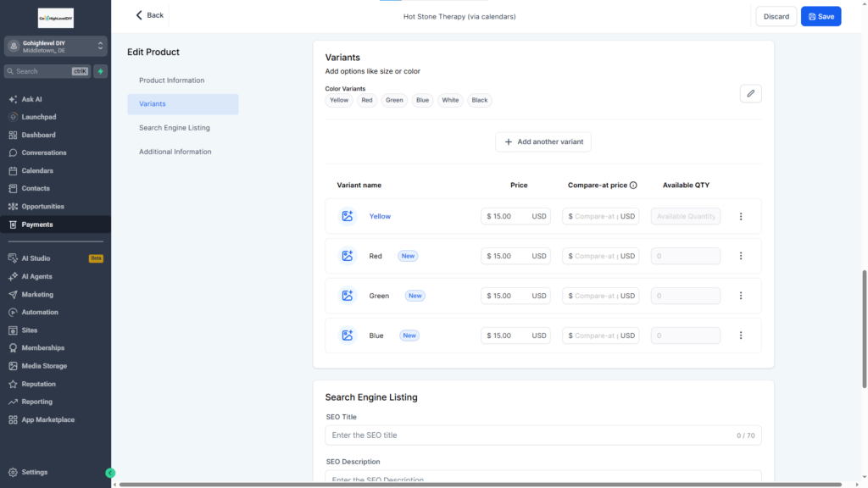Click the White color variant chip

[450, 100]
